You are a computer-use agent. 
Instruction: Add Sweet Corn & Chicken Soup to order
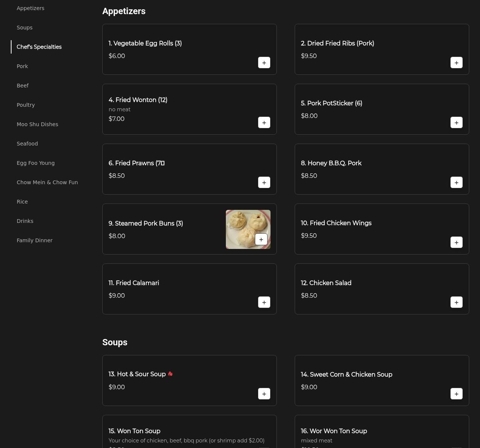tap(457, 394)
